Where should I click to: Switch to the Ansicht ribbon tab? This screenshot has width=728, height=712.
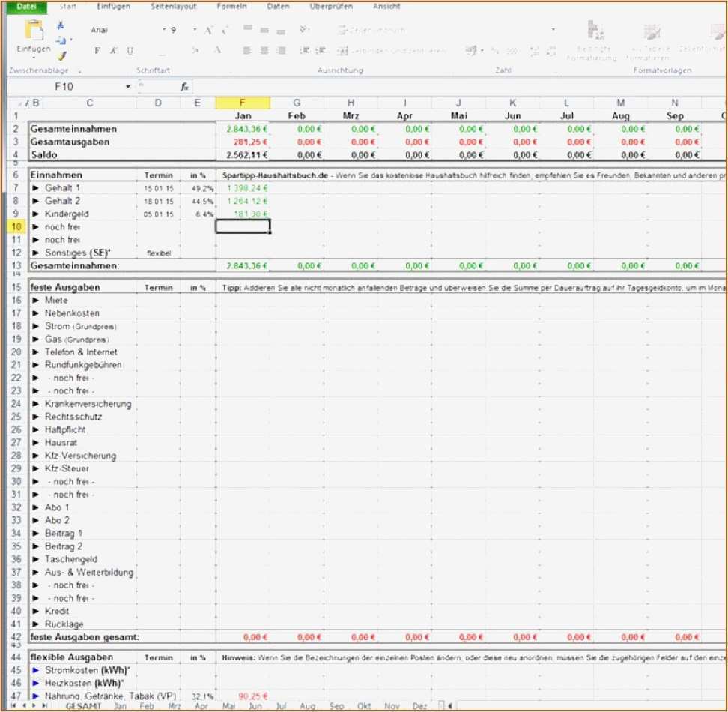click(386, 7)
